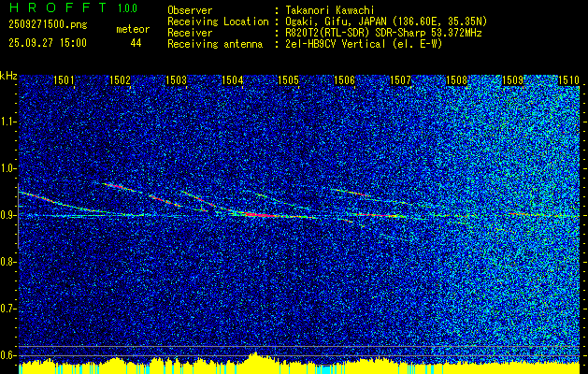Click the meteor count 44

click(x=136, y=43)
